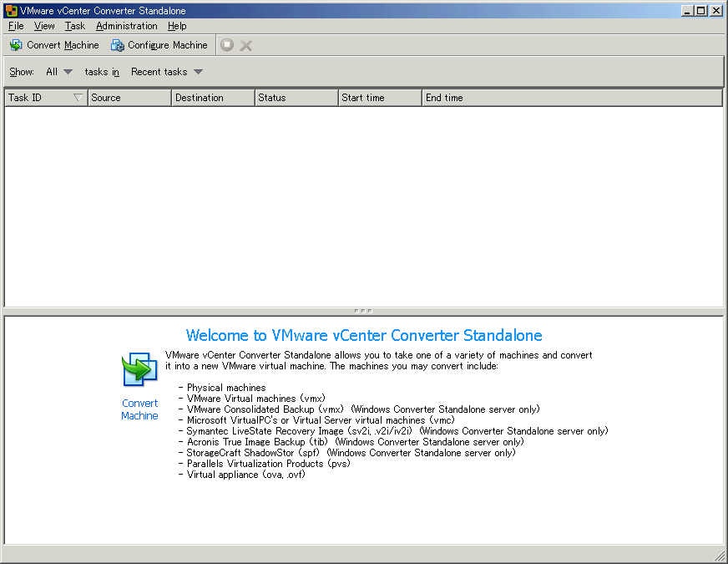Open the Administration menu

[127, 26]
